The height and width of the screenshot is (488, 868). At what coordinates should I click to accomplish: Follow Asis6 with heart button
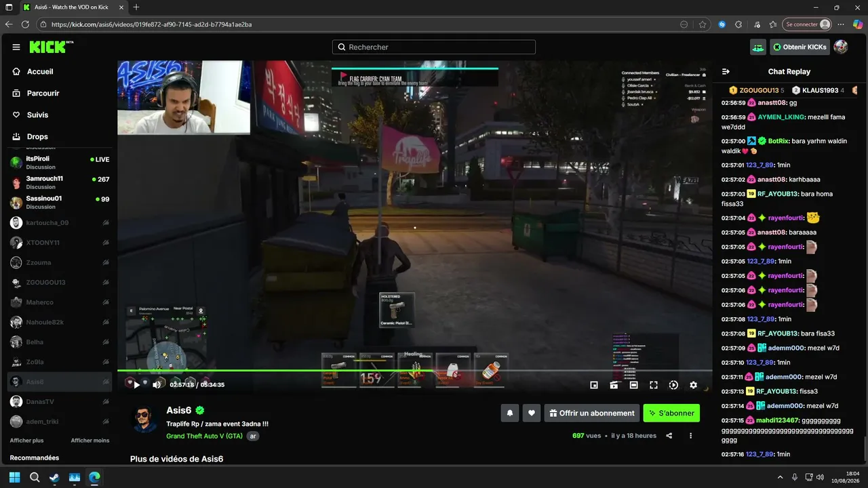[532, 413]
